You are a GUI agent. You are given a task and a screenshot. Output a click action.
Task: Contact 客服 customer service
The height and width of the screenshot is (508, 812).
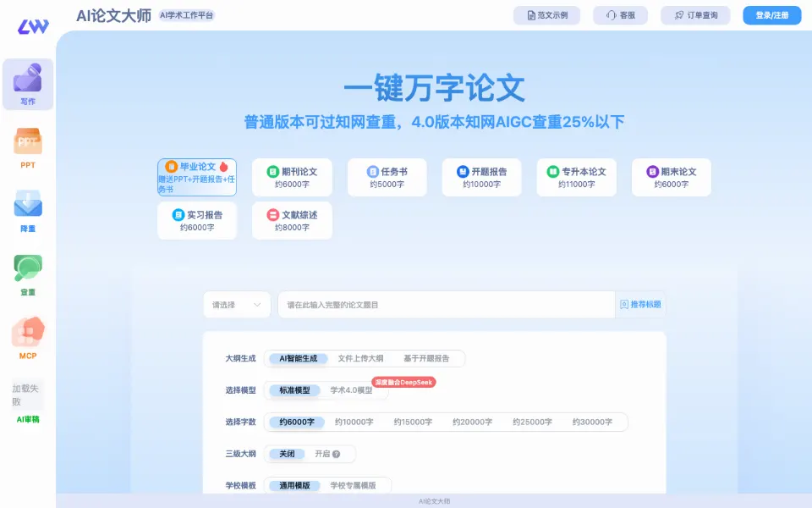(x=620, y=15)
